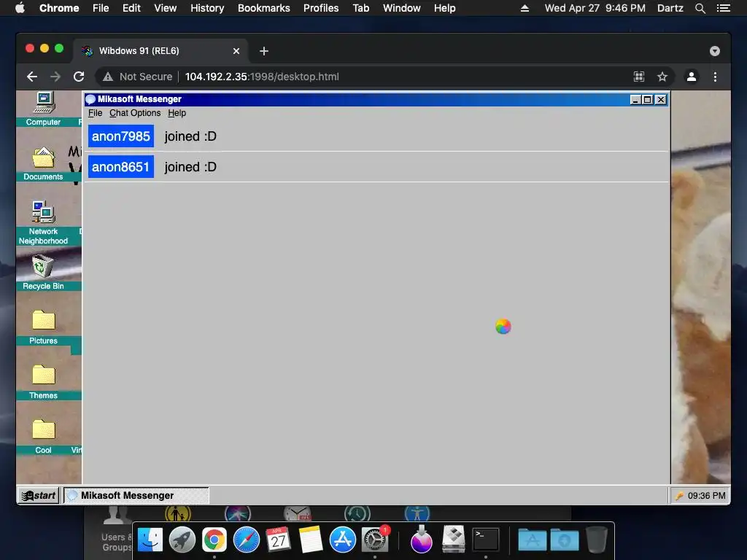This screenshot has width=747, height=560.
Task: Open the Chat Options menu
Action: (135, 113)
